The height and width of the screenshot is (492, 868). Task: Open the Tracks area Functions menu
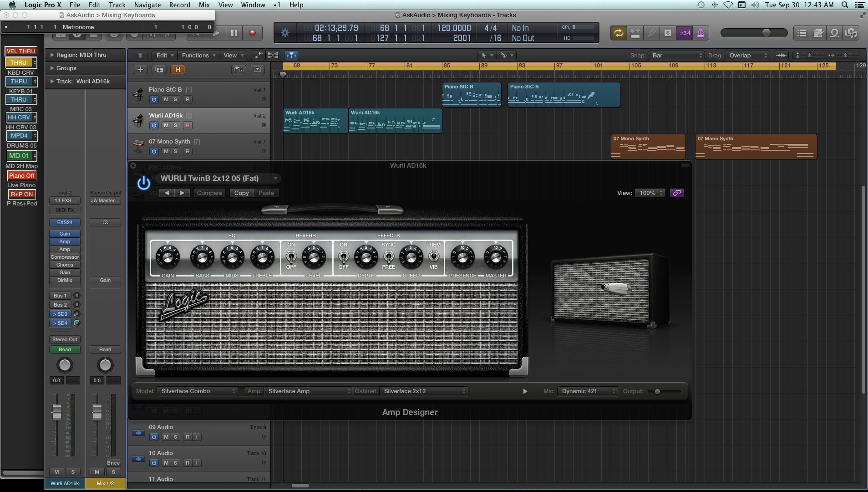[x=198, y=55]
